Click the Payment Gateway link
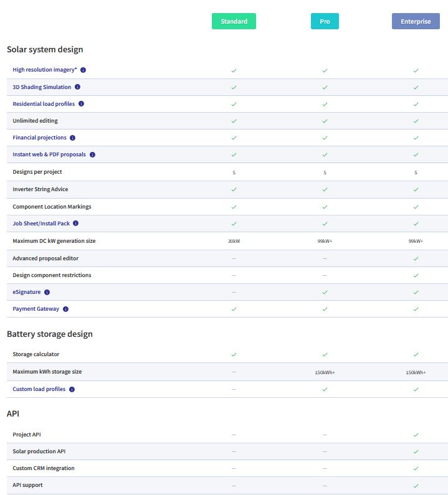 [36, 309]
